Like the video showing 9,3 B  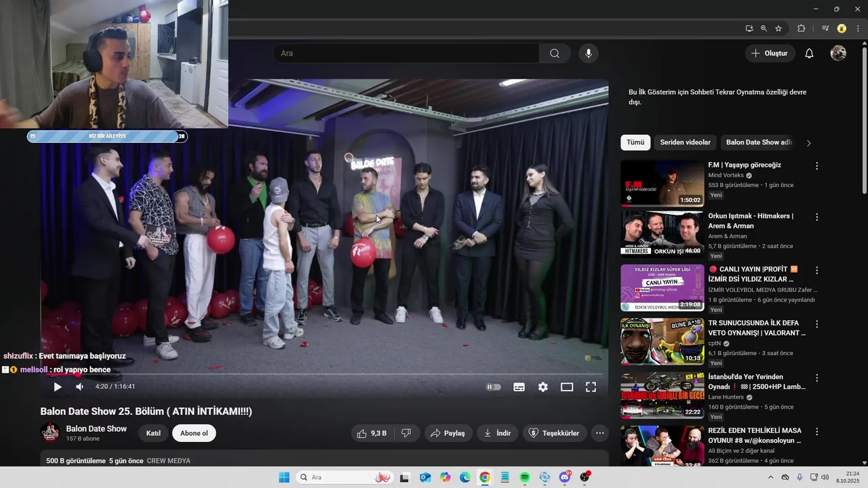click(372, 433)
